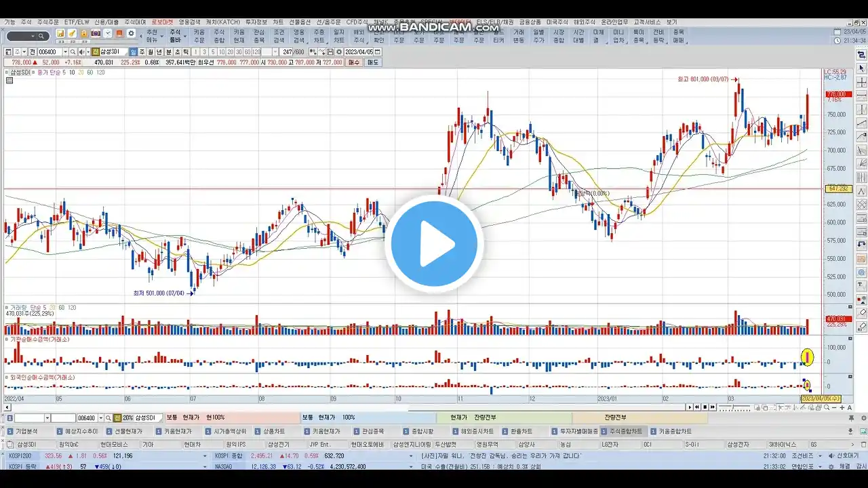This screenshot has width=868, height=488.
Task: Select the 월 monthly chart period
Action: coord(151,52)
